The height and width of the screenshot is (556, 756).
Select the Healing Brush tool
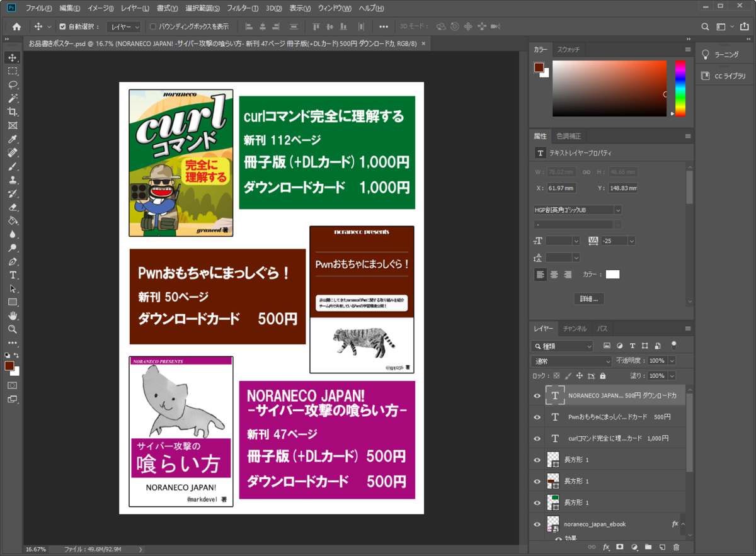pyautogui.click(x=13, y=153)
